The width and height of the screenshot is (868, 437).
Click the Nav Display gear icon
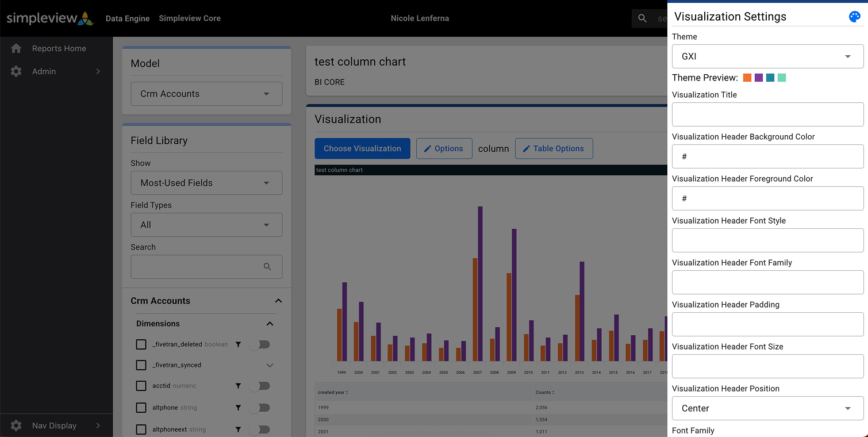point(16,425)
